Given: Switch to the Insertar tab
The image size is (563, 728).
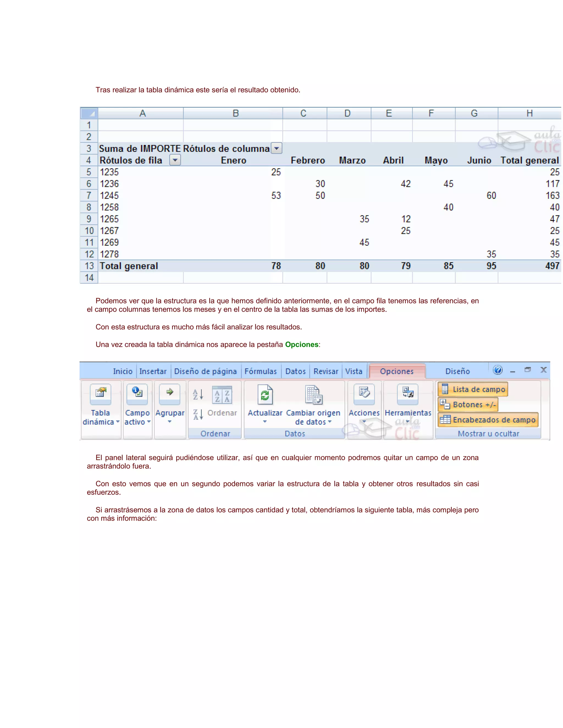Looking at the screenshot, I should (153, 371).
